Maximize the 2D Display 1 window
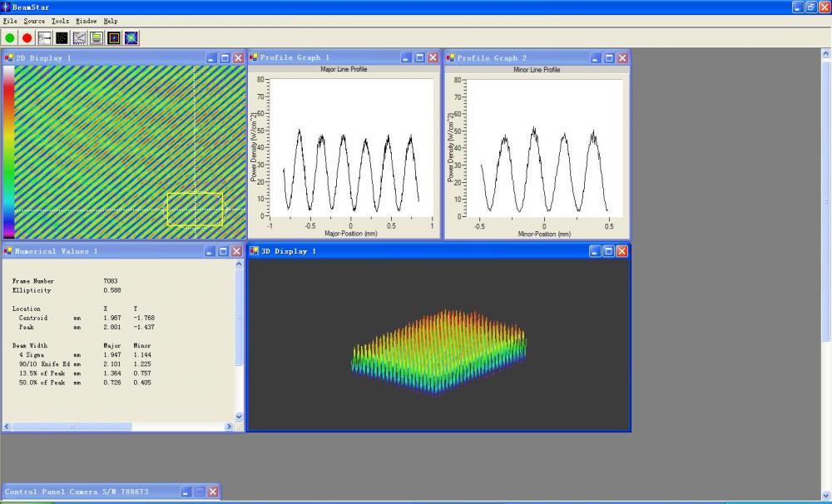Screen dimensions: 832x504 [x=225, y=58]
